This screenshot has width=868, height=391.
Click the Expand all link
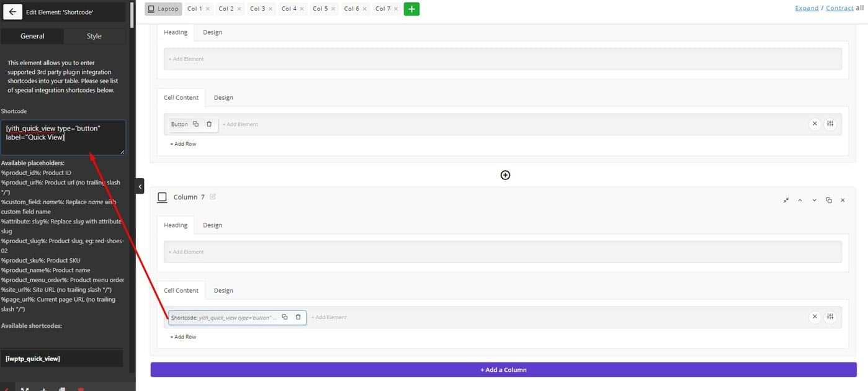coord(807,8)
